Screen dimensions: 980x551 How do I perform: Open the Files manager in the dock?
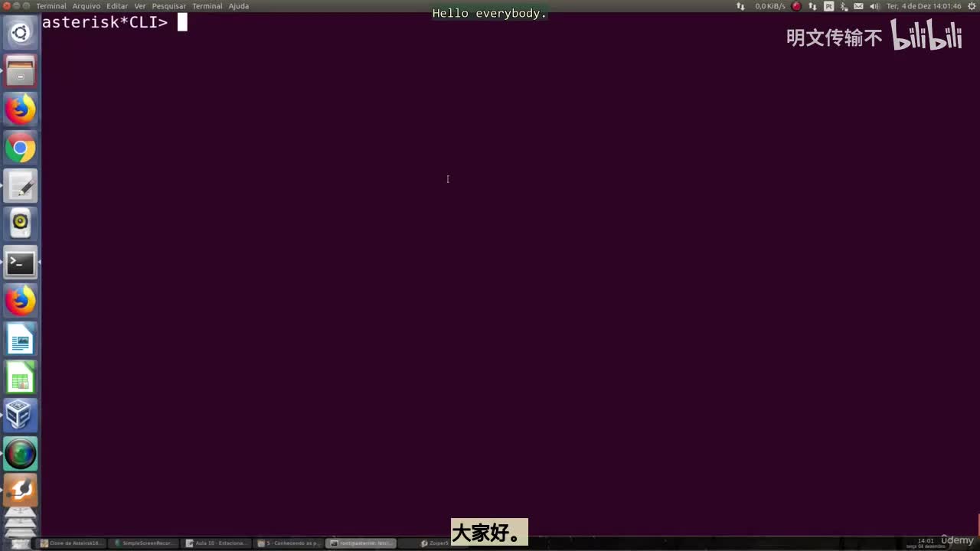pyautogui.click(x=21, y=71)
